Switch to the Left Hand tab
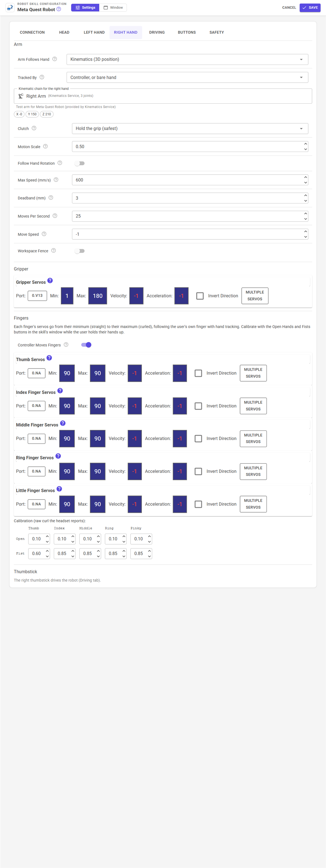Screen dimensions: 326x868 94,32
